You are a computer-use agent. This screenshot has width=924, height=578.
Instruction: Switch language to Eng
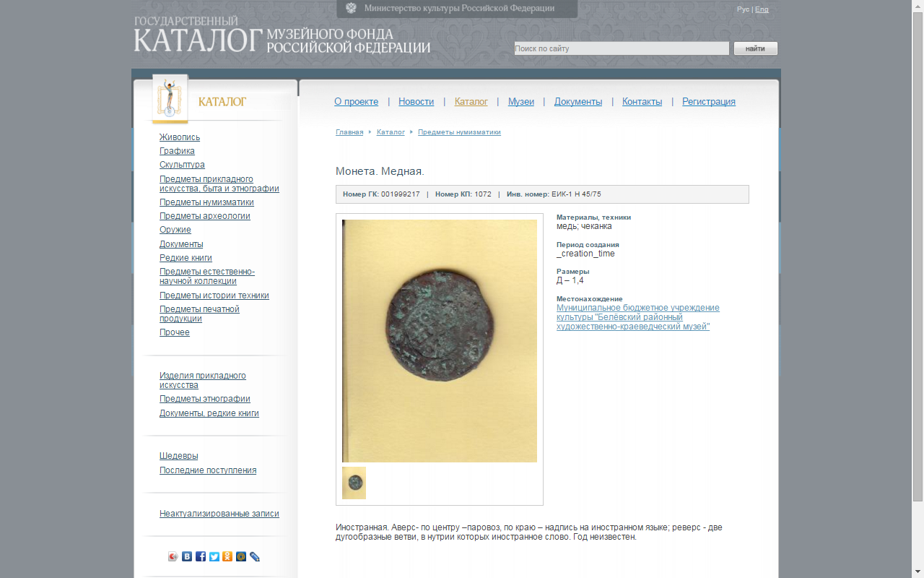(x=762, y=9)
